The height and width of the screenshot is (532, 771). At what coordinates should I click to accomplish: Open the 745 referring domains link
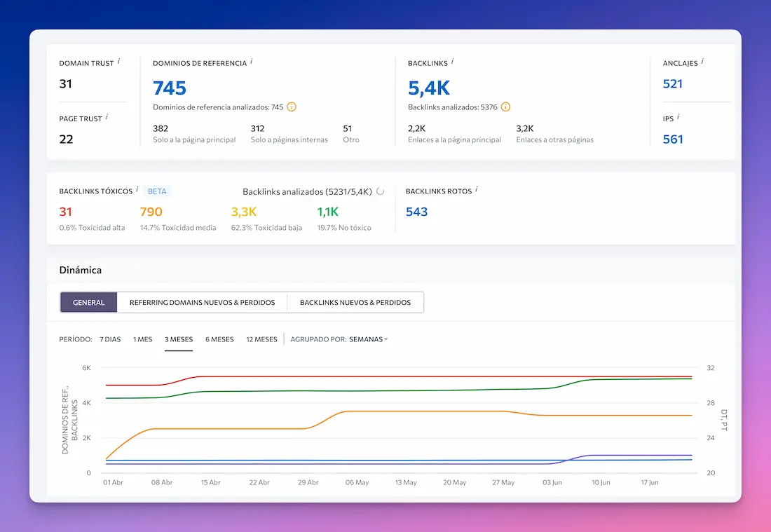(170, 88)
